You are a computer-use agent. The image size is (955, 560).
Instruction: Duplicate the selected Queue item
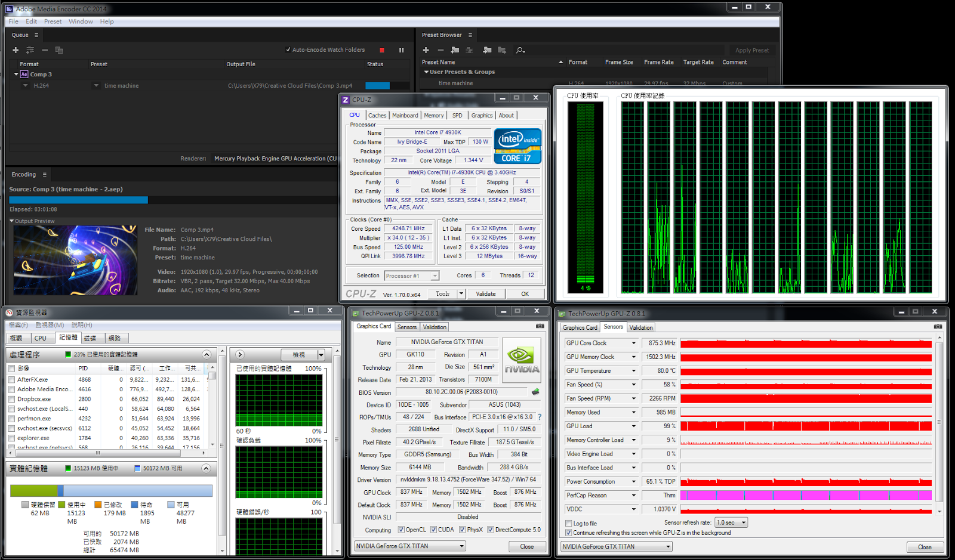(59, 50)
